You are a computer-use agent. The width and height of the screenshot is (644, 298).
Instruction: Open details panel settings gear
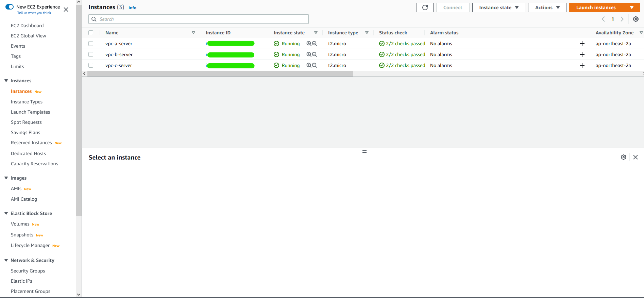(624, 157)
